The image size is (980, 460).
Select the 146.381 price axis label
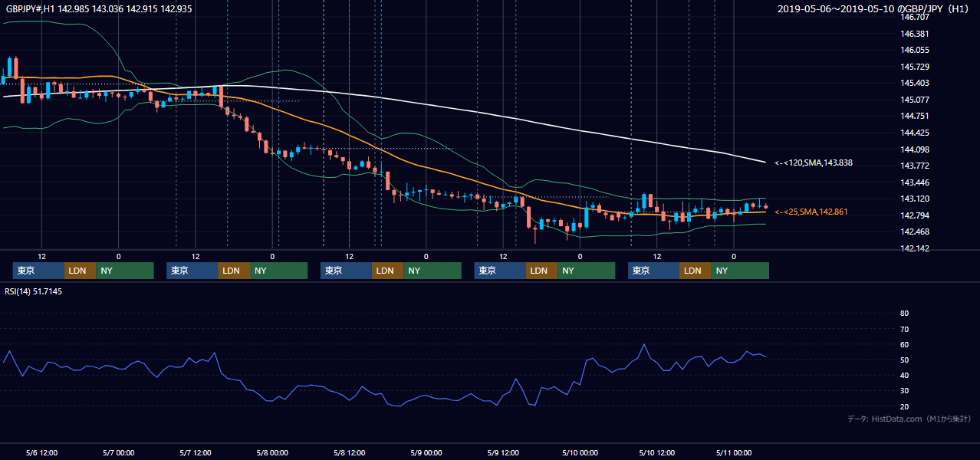(914, 34)
